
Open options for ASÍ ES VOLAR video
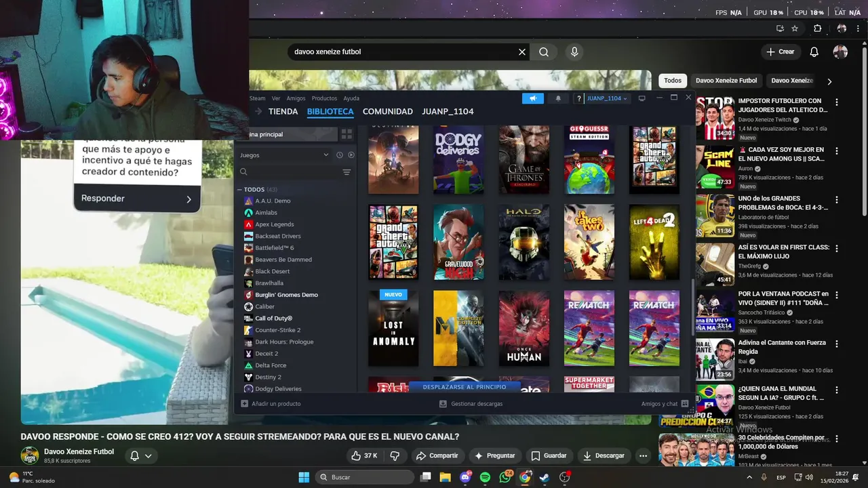pos(836,249)
